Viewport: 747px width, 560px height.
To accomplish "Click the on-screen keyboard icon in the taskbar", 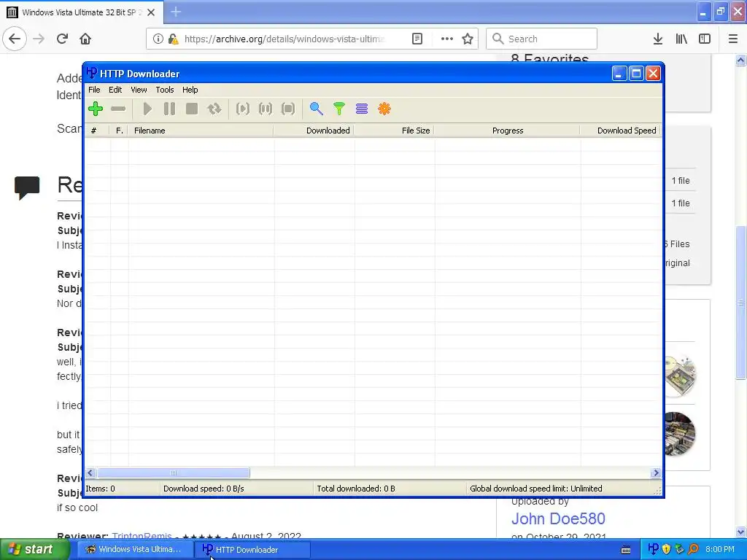I will [x=626, y=550].
